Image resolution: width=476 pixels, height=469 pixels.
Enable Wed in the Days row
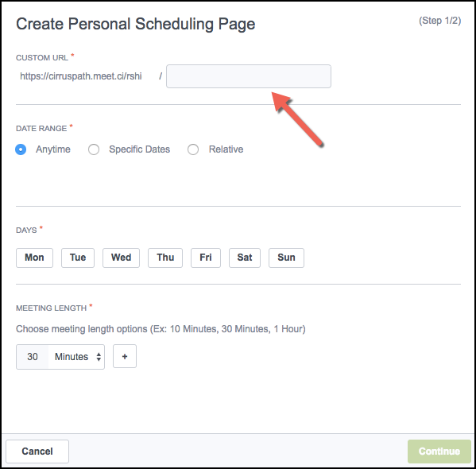(x=121, y=258)
